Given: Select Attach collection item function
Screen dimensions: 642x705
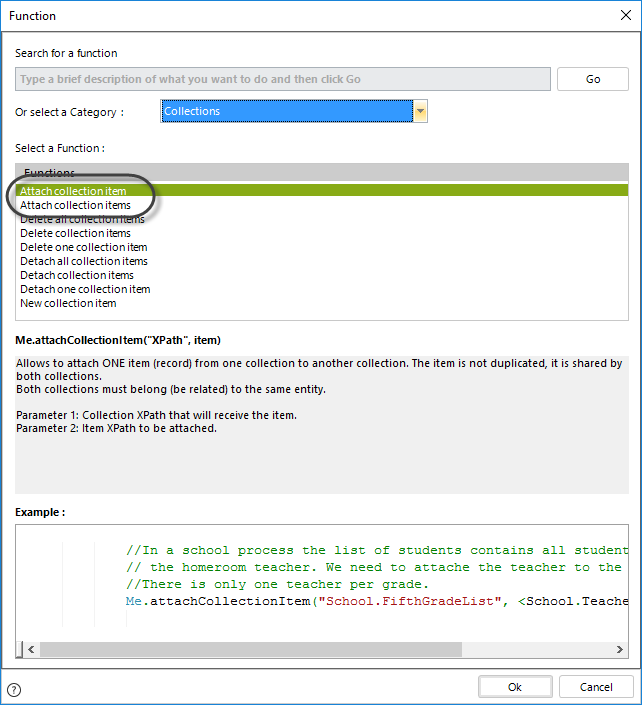Looking at the screenshot, I should 73,191.
